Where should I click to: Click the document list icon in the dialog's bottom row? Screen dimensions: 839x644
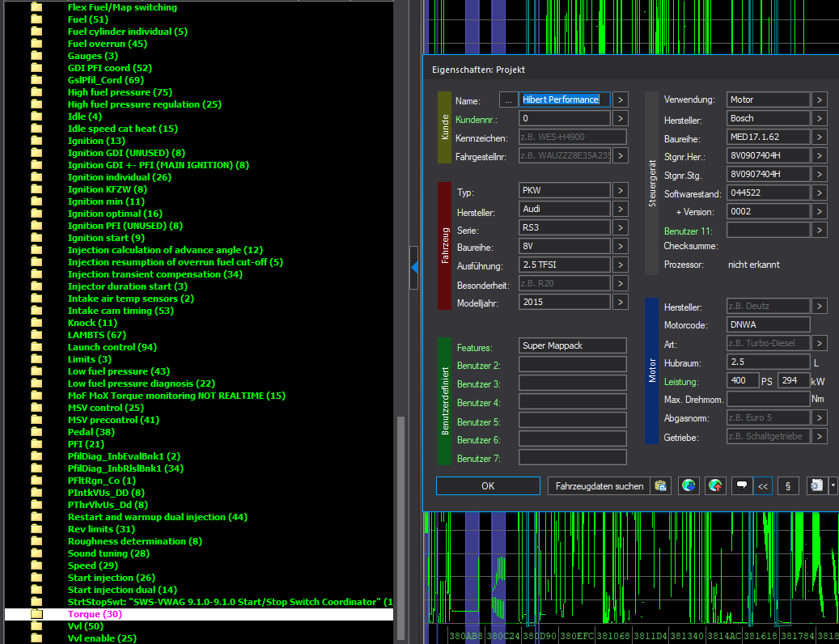[816, 485]
